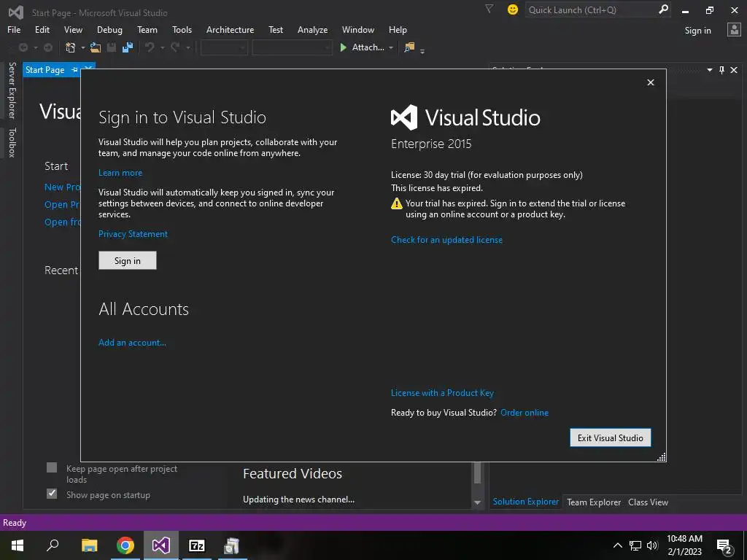Switch to the Class View tab
Image resolution: width=747 pixels, height=560 pixels.
click(x=648, y=502)
